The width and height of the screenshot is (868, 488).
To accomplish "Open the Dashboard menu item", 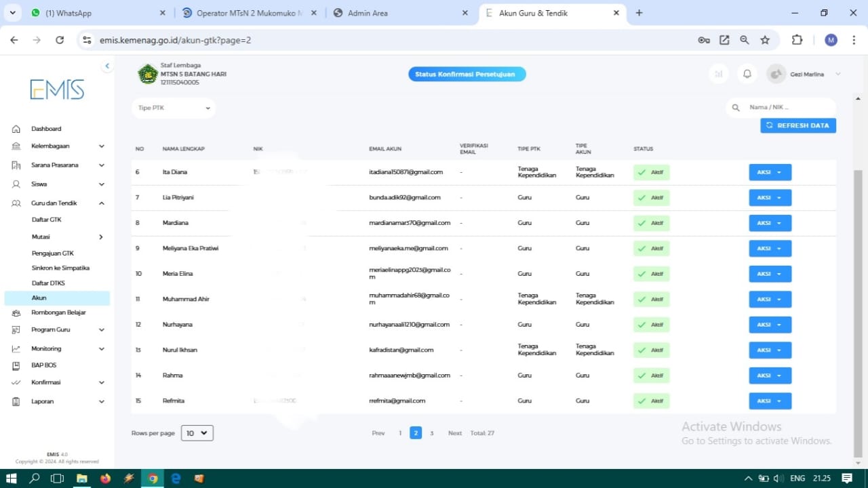I will coord(46,129).
